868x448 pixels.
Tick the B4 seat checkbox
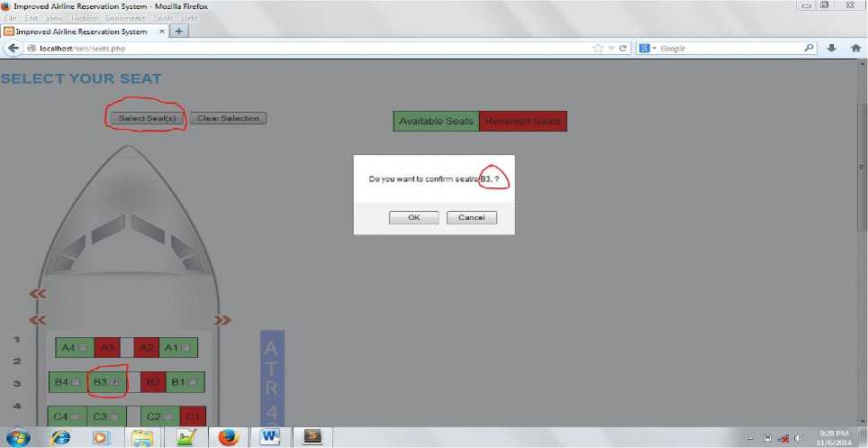pos(76,382)
